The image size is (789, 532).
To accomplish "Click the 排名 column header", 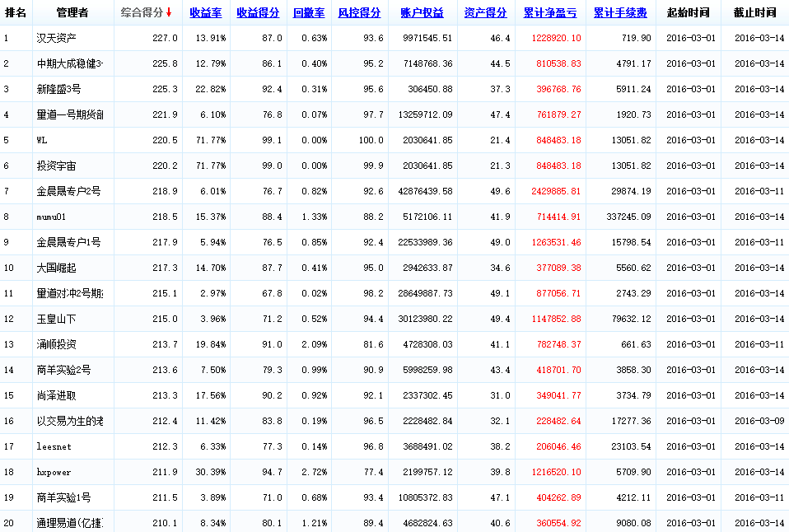I will pyautogui.click(x=15, y=12).
